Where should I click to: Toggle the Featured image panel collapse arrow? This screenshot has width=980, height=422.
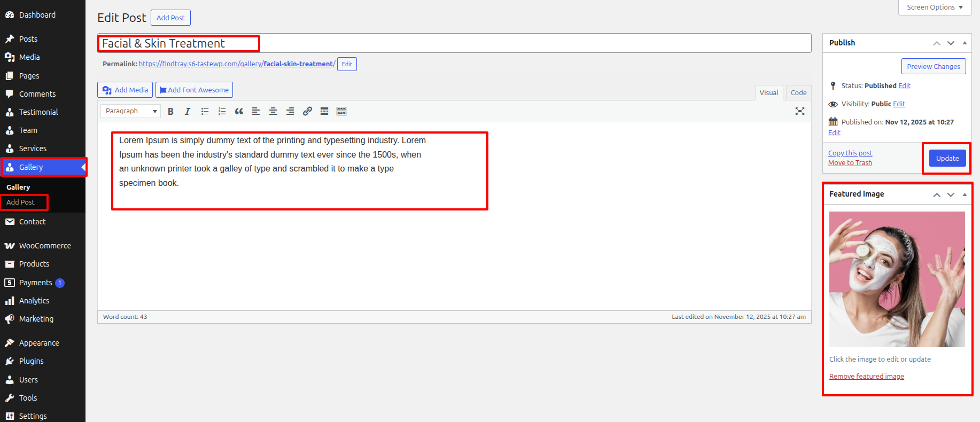(x=965, y=194)
